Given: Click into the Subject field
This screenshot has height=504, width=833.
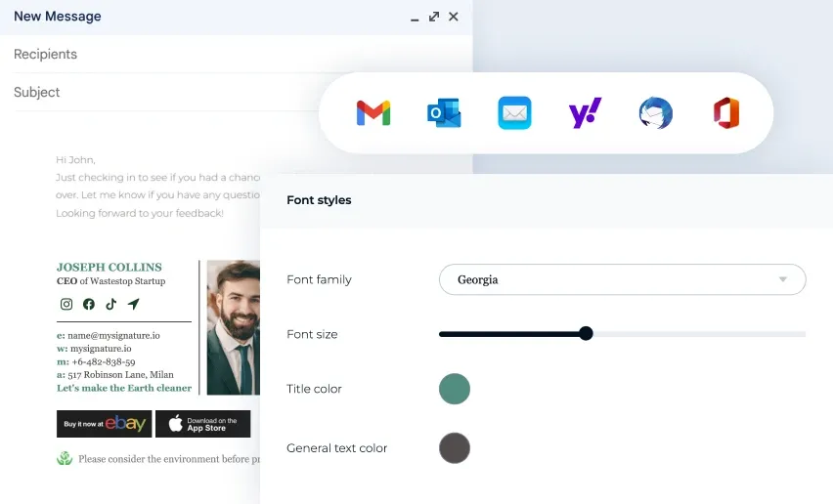Looking at the screenshot, I should point(166,93).
